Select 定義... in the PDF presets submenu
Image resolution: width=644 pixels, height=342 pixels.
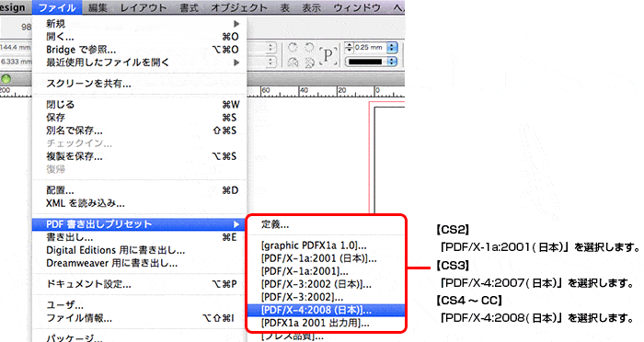(326, 224)
